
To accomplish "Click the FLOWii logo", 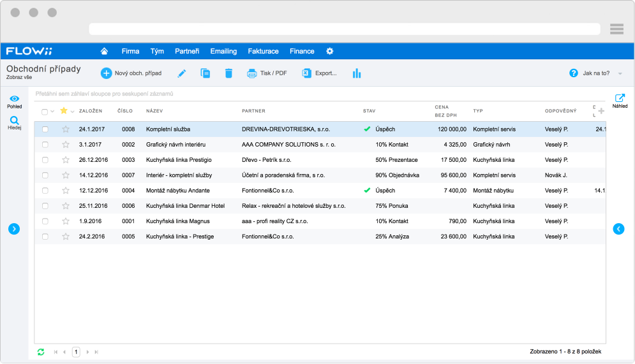I will click(29, 51).
